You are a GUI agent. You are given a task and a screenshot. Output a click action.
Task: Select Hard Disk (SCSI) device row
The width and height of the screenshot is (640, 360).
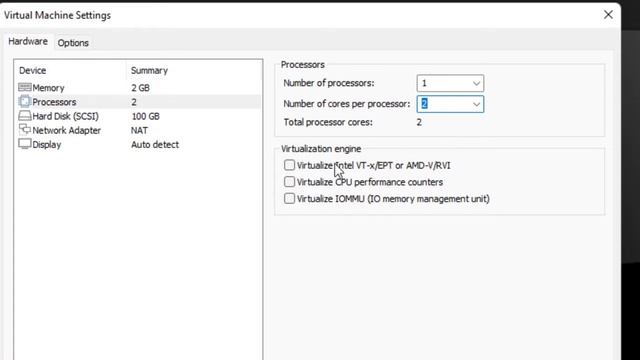(x=138, y=116)
